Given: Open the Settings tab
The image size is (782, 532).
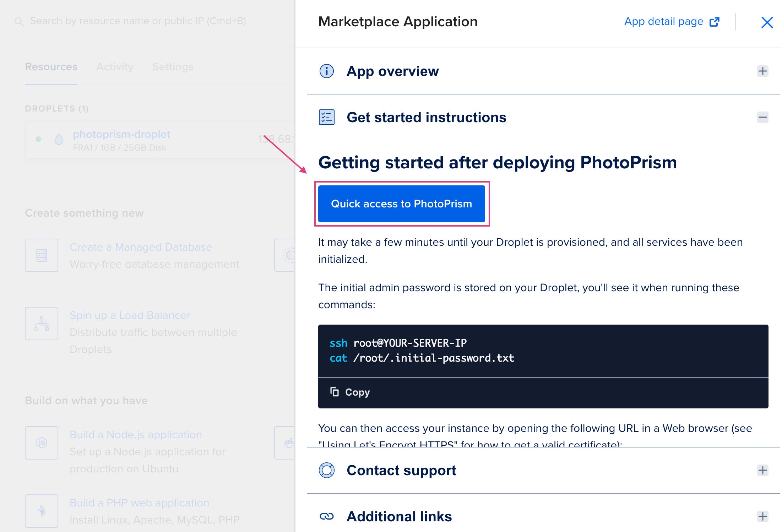Looking at the screenshot, I should click(x=173, y=67).
